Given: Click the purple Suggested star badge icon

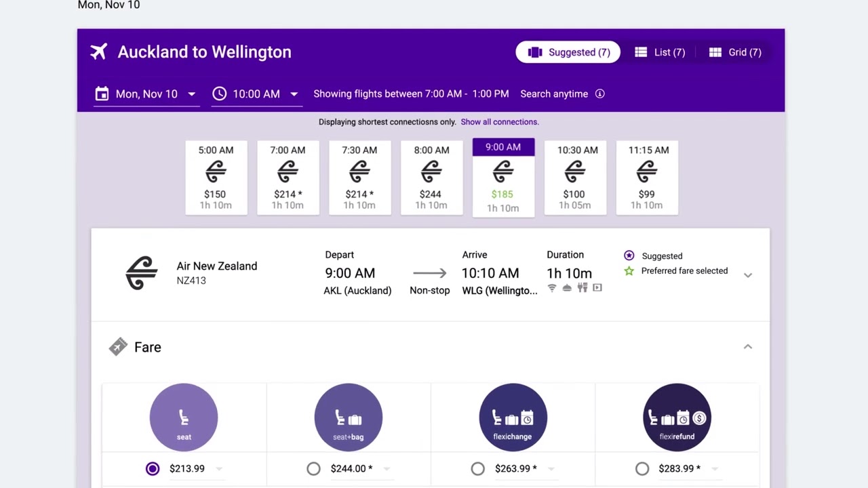Looking at the screenshot, I should (629, 256).
